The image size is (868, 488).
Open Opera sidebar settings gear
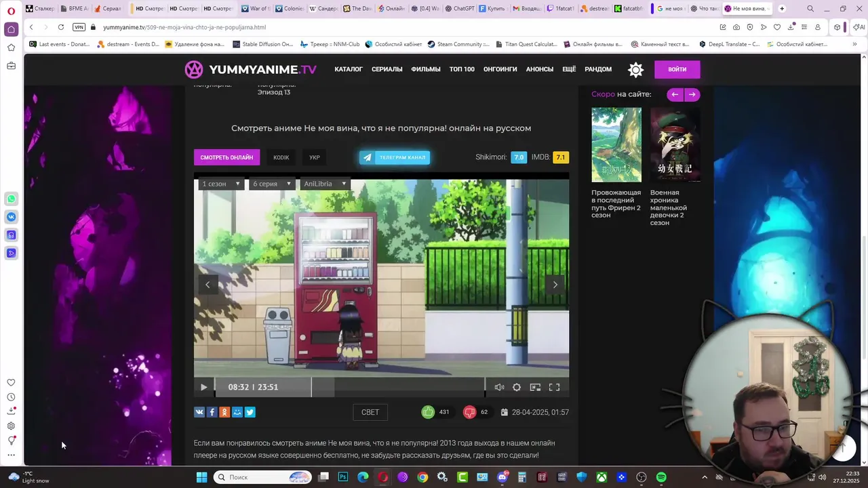11,426
